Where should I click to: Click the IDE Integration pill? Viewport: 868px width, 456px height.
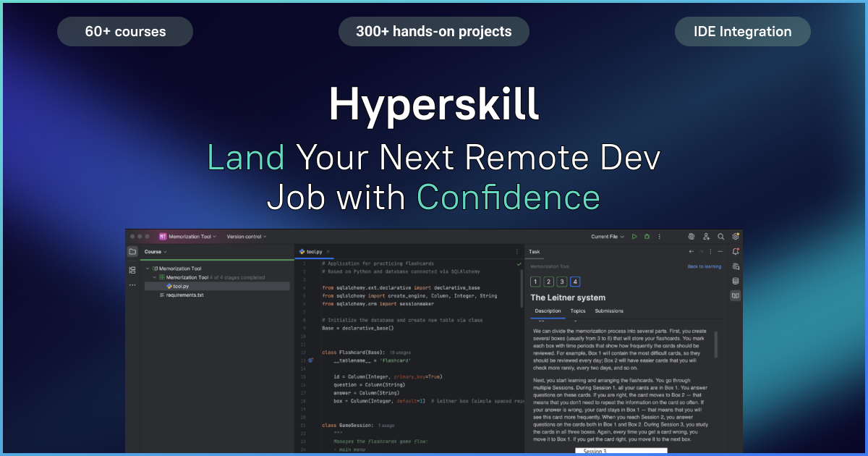tap(743, 32)
